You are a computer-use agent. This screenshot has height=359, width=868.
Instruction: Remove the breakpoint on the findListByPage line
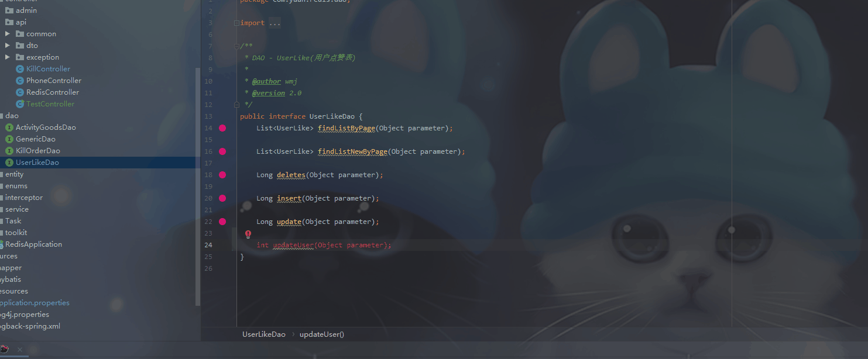pos(222,128)
